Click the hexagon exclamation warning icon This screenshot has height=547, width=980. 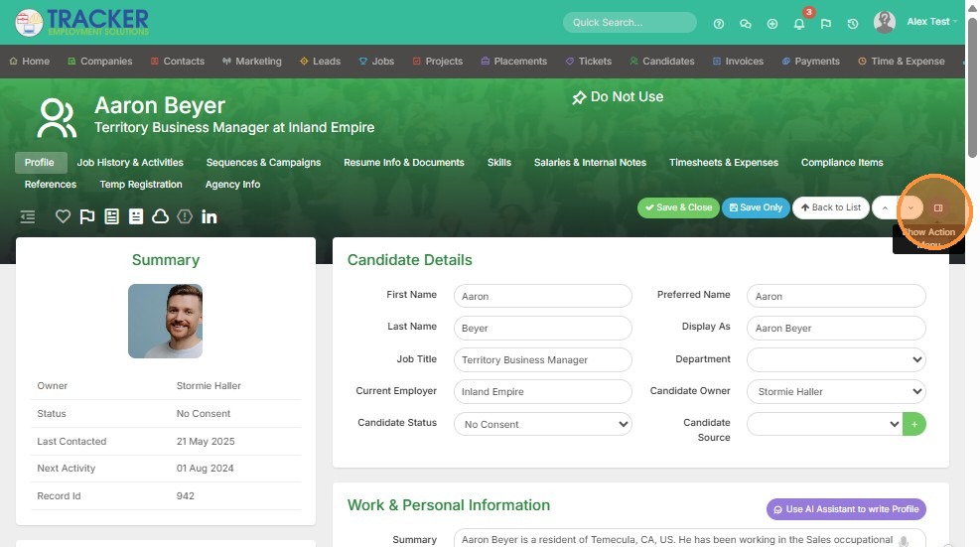[x=185, y=216]
